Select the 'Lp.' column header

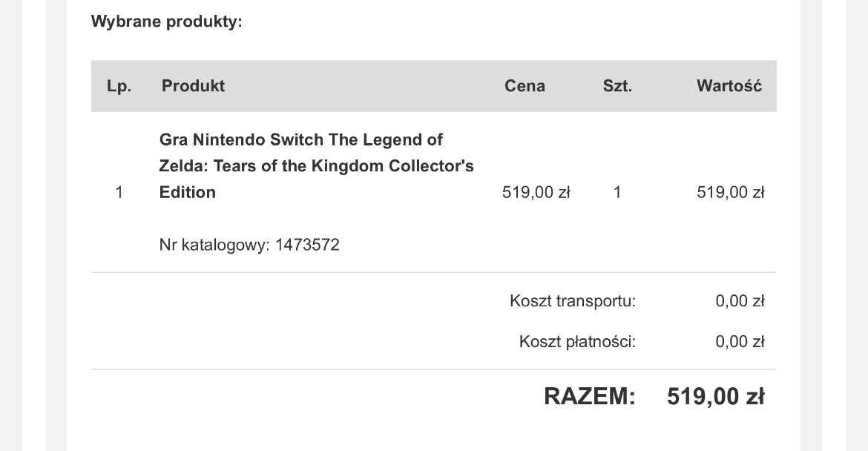pos(119,86)
